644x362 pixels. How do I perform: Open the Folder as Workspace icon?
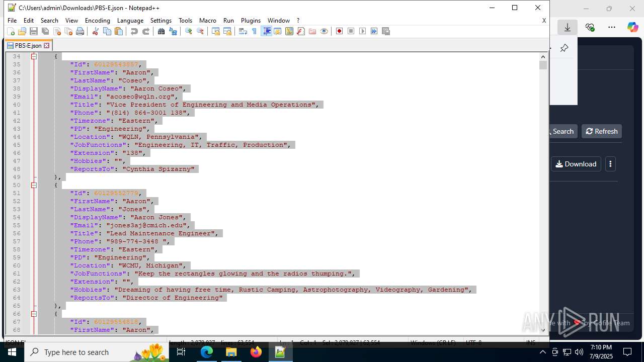click(312, 31)
